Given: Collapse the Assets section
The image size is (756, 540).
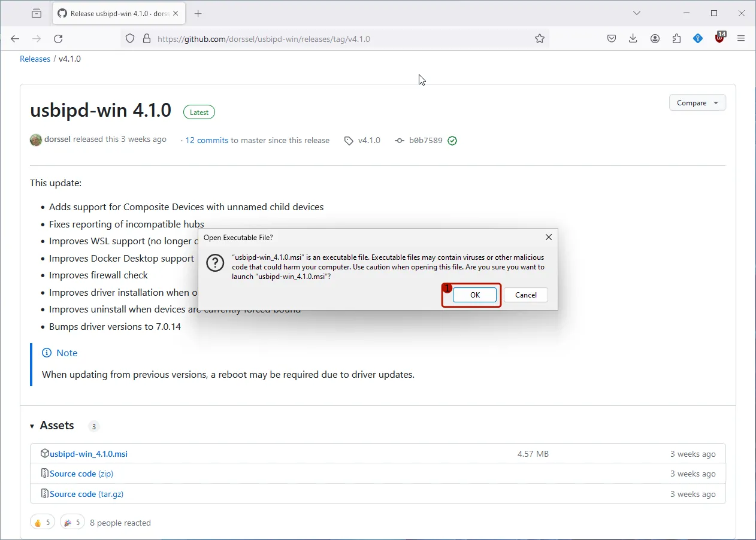Looking at the screenshot, I should click(x=32, y=426).
